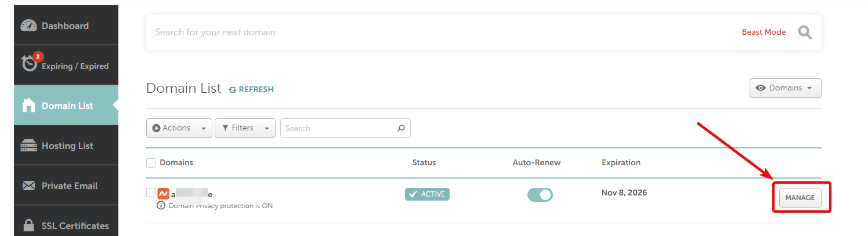Click the Beast Mode link
This screenshot has width=868, height=236.
pos(764,32)
